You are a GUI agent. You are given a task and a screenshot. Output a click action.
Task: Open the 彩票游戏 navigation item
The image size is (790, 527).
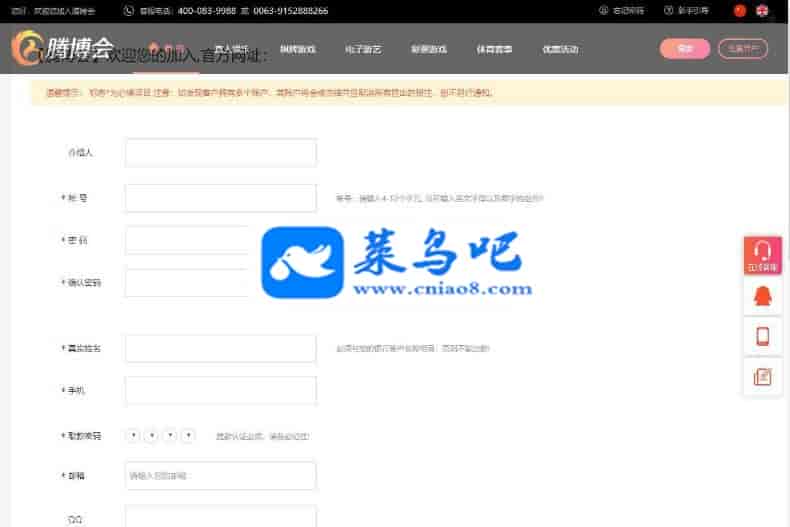click(429, 49)
